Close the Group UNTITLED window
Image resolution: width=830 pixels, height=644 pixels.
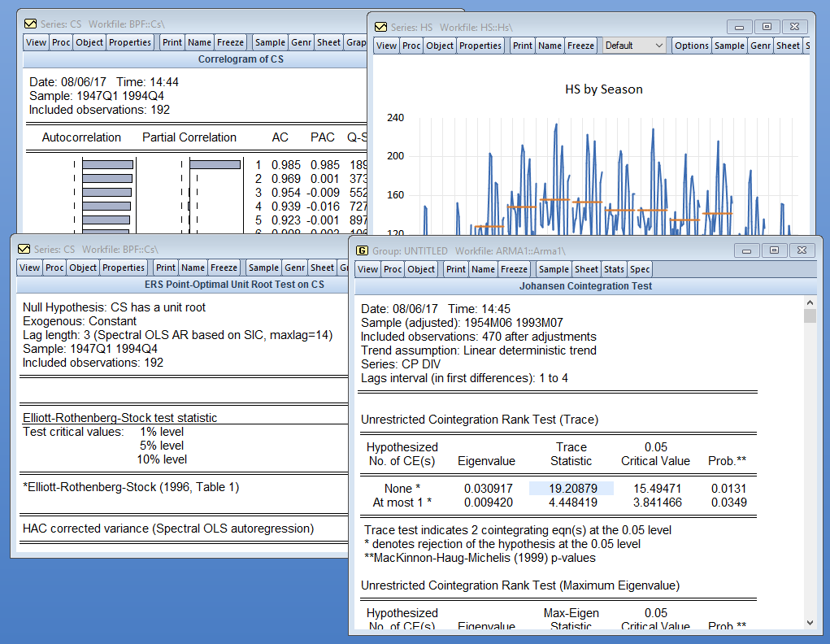pos(802,250)
